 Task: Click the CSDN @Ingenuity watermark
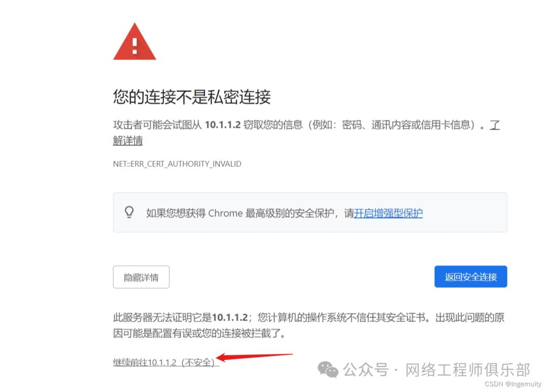click(513, 383)
